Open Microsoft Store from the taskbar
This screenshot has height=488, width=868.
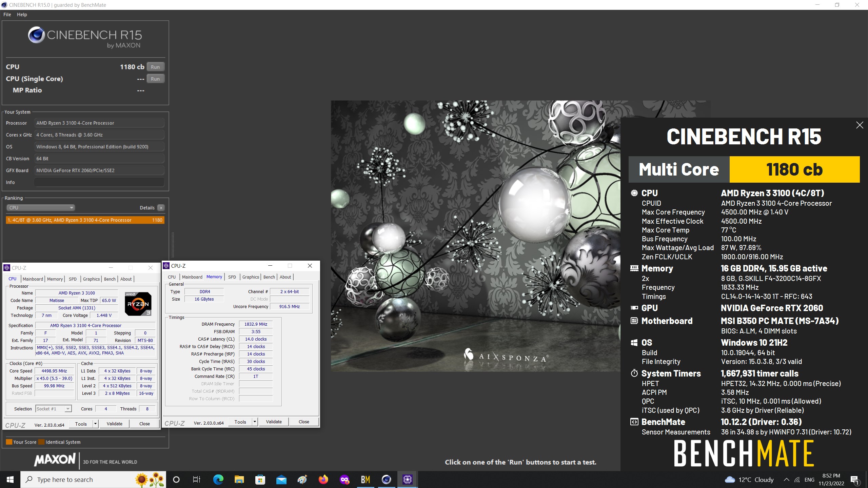point(260,480)
